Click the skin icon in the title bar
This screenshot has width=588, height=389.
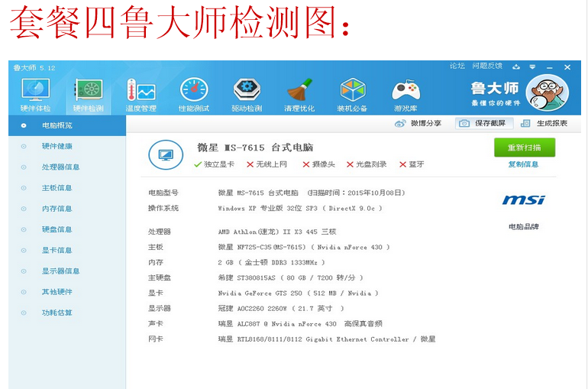516,66
